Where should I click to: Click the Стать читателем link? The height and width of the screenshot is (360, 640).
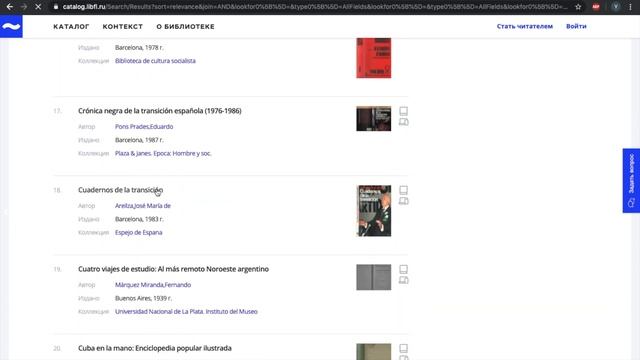click(x=524, y=26)
